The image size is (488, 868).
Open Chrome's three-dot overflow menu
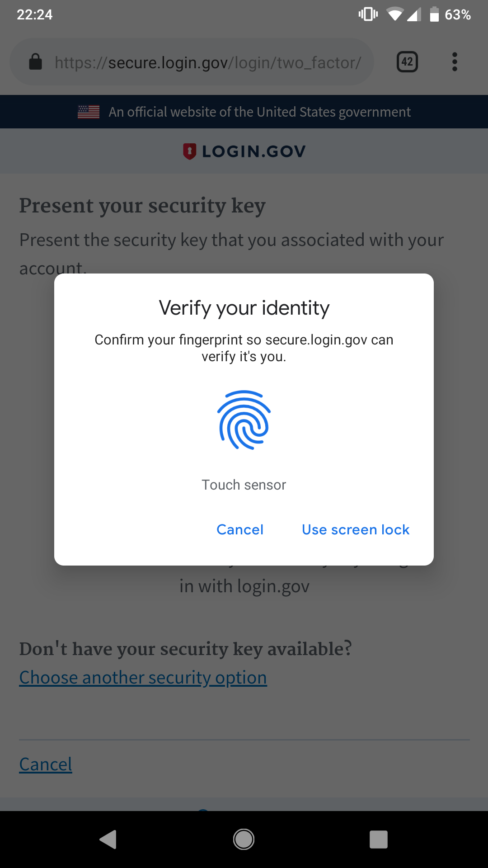[x=455, y=62]
